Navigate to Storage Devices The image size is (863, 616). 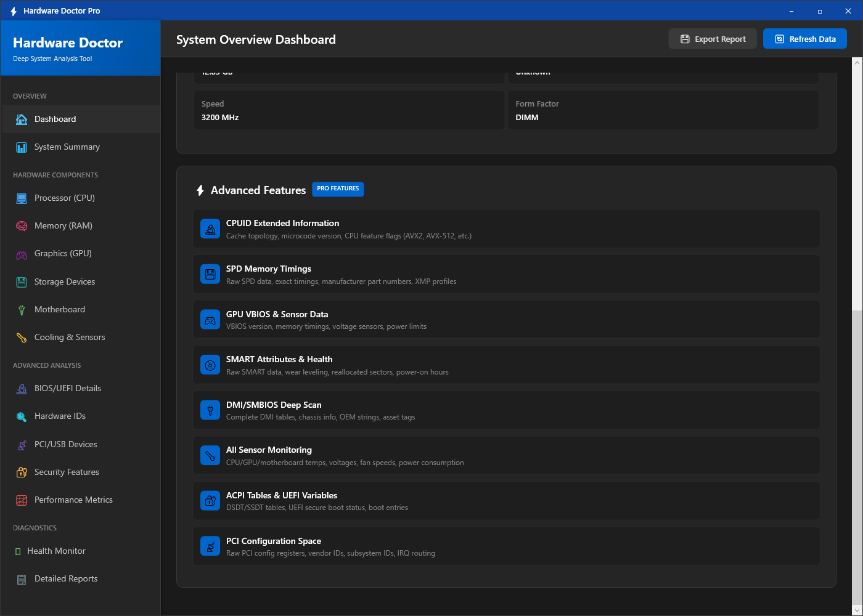(81, 282)
